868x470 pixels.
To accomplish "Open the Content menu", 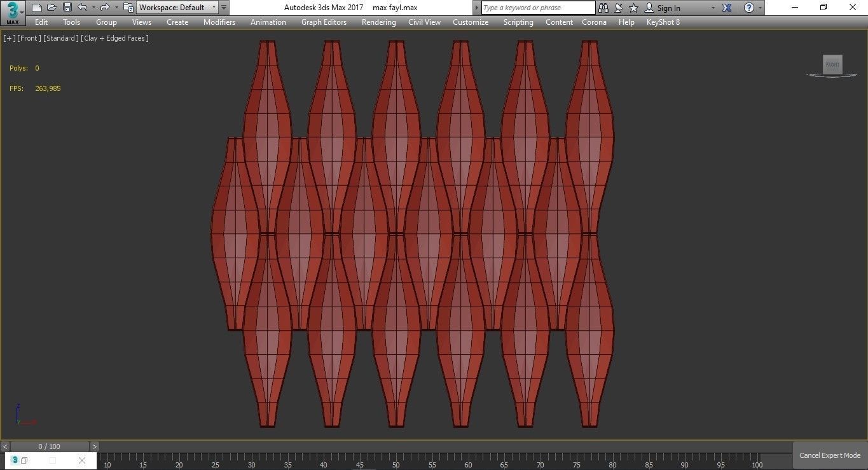I will (559, 22).
